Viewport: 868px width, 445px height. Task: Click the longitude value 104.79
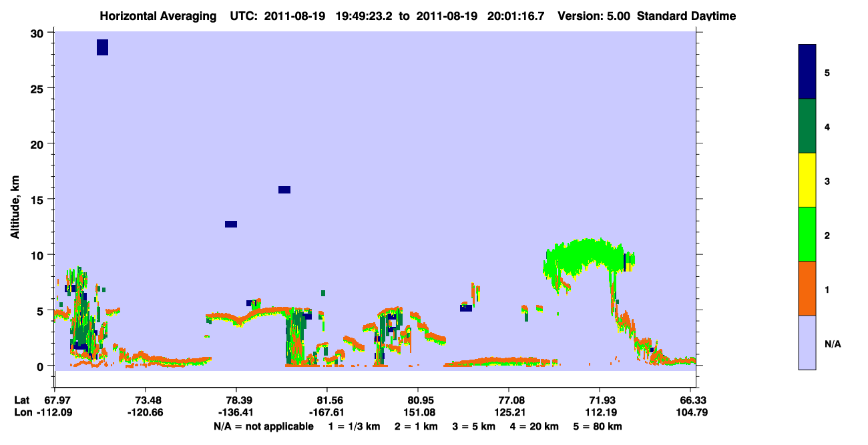(x=692, y=412)
